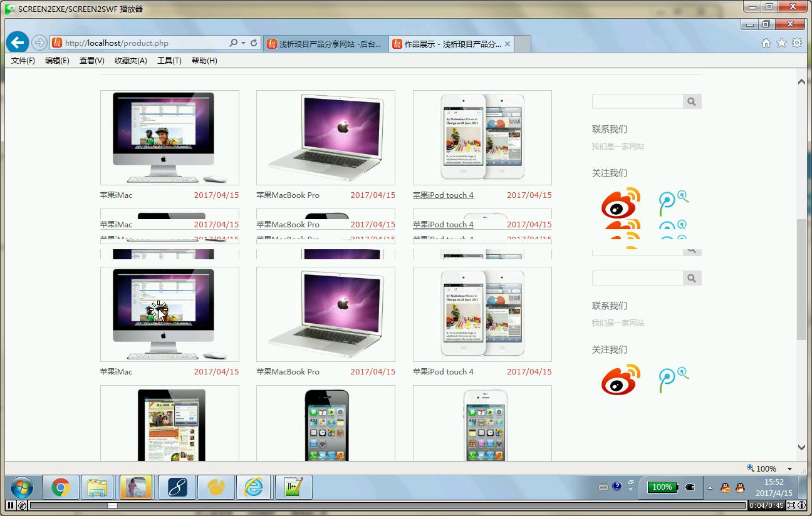Click the lower 苹果iPod touch 4 title

[443, 372]
